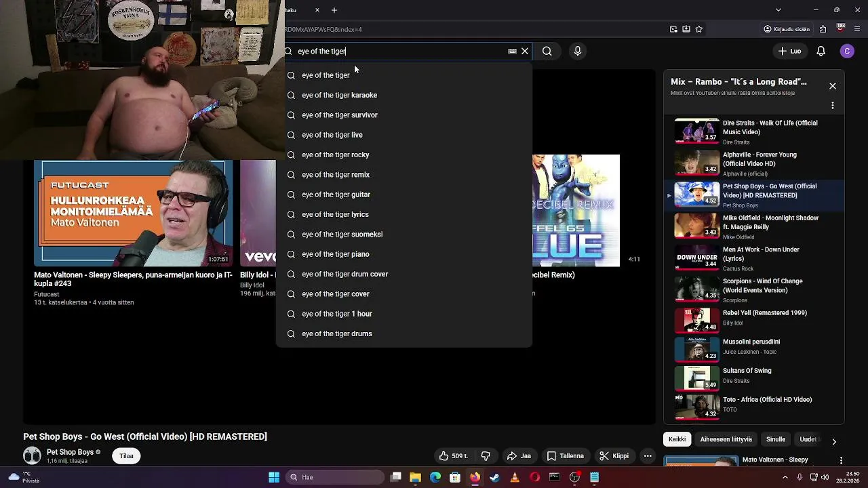Viewport: 868px width, 488px height.
Task: Open the on-screen keyboard icon in search box
Action: click(x=512, y=51)
